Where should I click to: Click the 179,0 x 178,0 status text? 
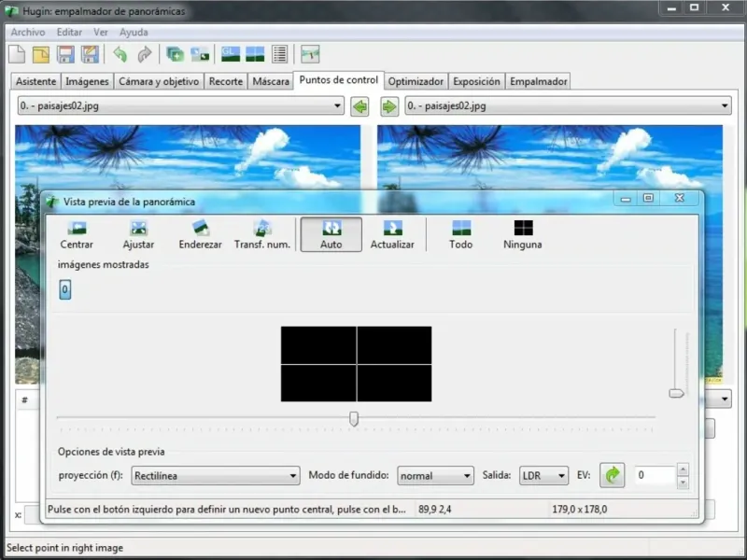coord(580,510)
